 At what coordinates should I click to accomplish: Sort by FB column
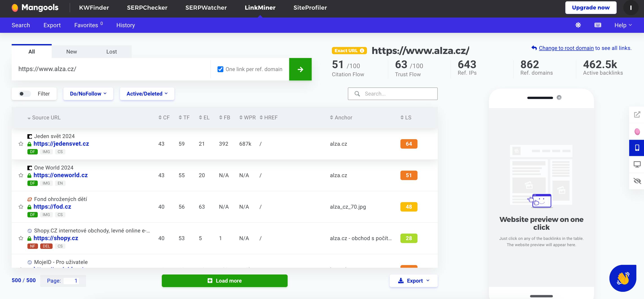[x=224, y=118]
